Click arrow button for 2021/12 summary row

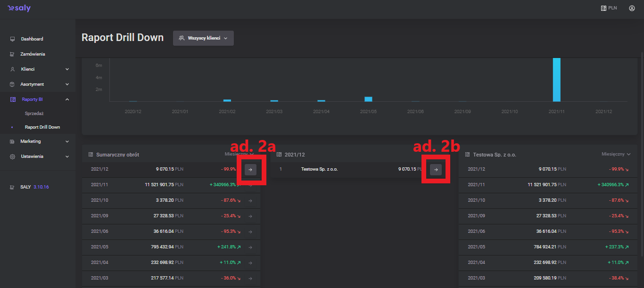point(250,170)
